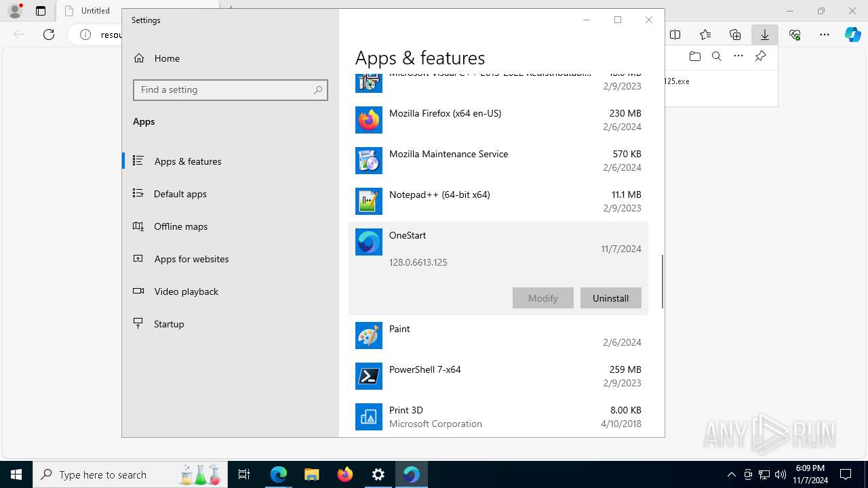Select PowerShell 7-x64 entry
This screenshot has width=868, height=488.
[x=498, y=376]
